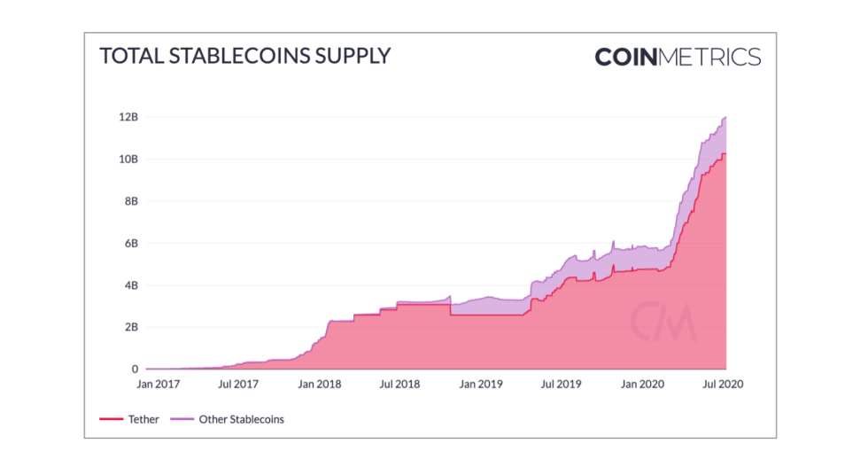
Task: Click the 8B y-axis label
Action: (x=130, y=201)
